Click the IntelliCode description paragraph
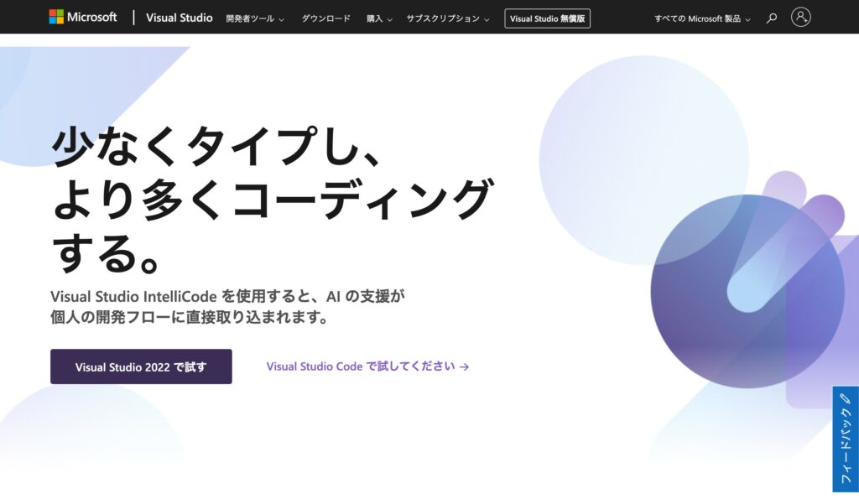 click(x=227, y=306)
